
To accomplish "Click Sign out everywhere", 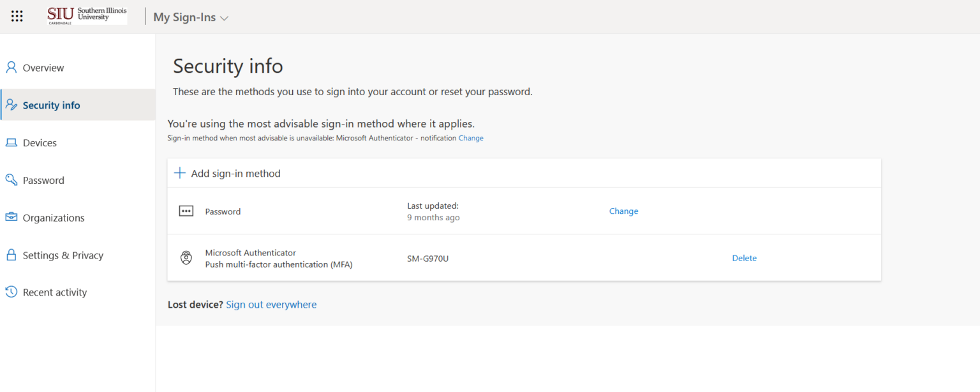I will (x=271, y=305).
